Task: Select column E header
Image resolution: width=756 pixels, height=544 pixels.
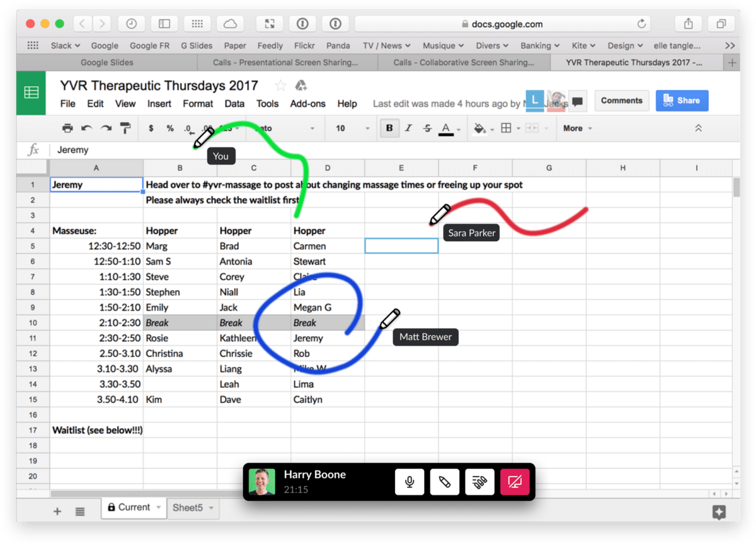Action: 401,168
